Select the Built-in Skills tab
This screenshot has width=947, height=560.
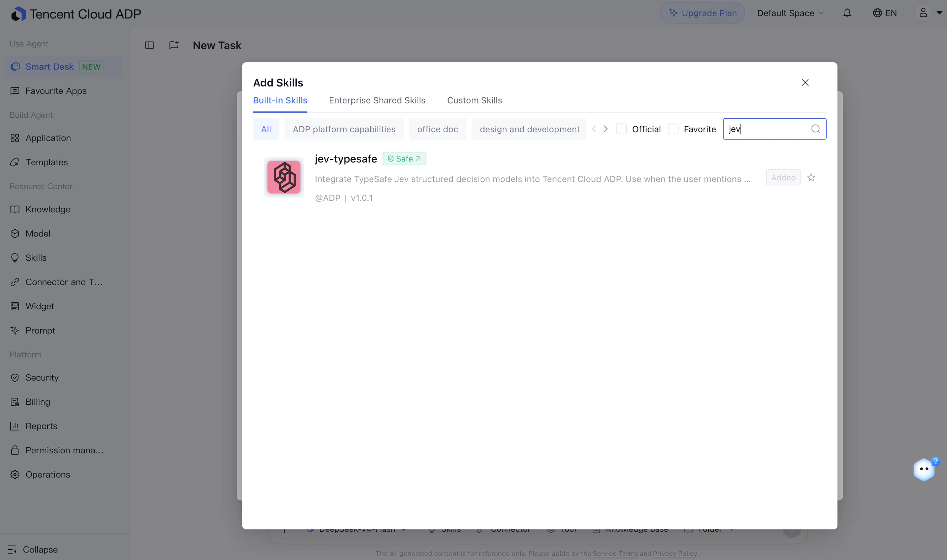[280, 100]
